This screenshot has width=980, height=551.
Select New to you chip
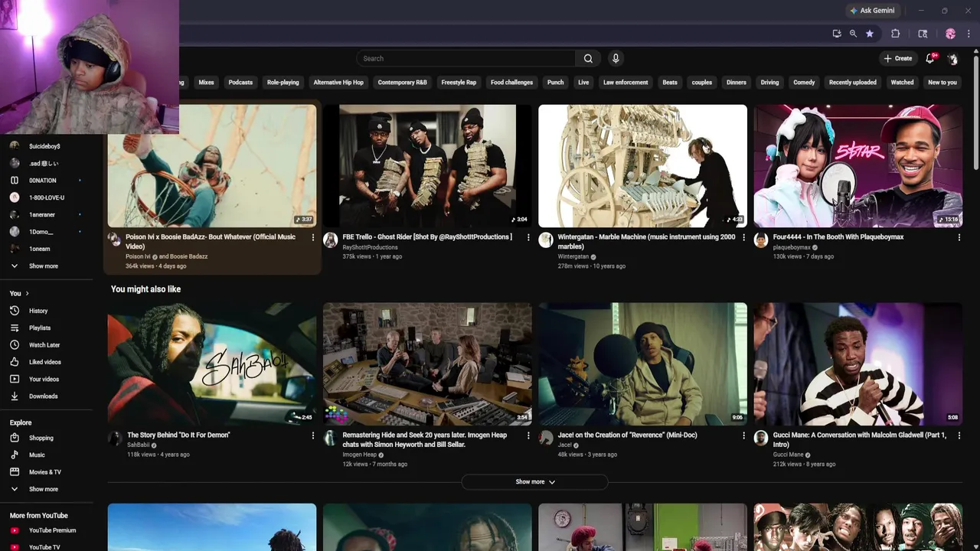pyautogui.click(x=942, y=83)
